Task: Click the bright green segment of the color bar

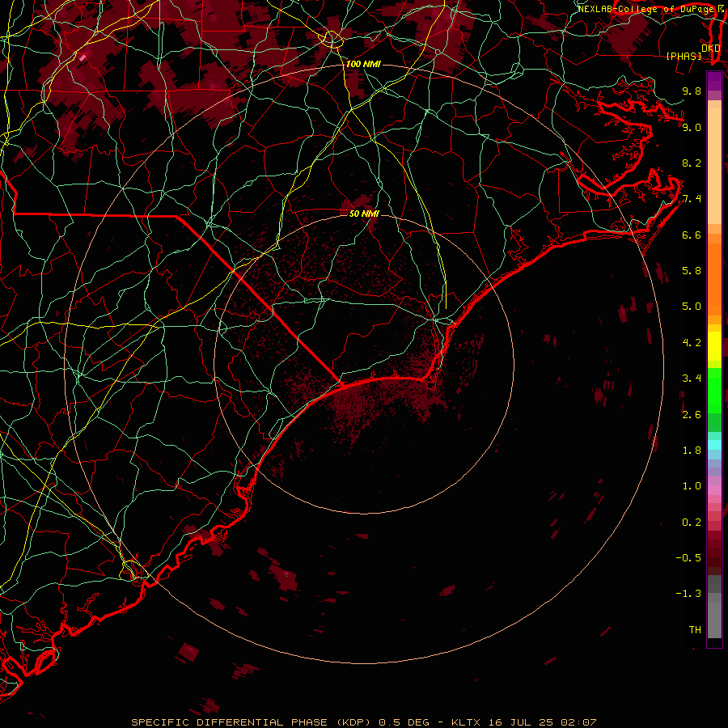Action: 714,392
